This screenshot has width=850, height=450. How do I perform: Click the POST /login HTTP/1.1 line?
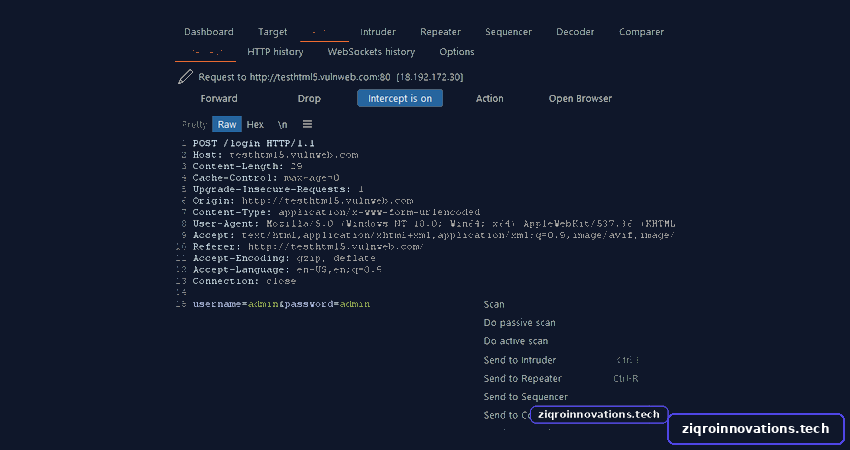click(254, 144)
